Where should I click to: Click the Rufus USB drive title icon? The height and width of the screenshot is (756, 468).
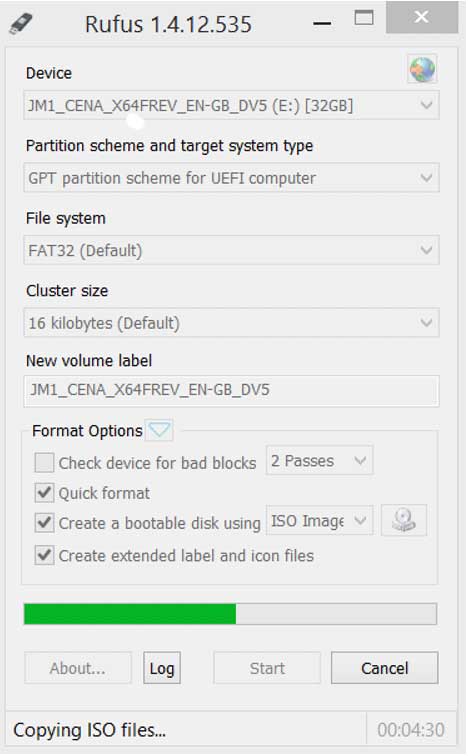pyautogui.click(x=21, y=23)
